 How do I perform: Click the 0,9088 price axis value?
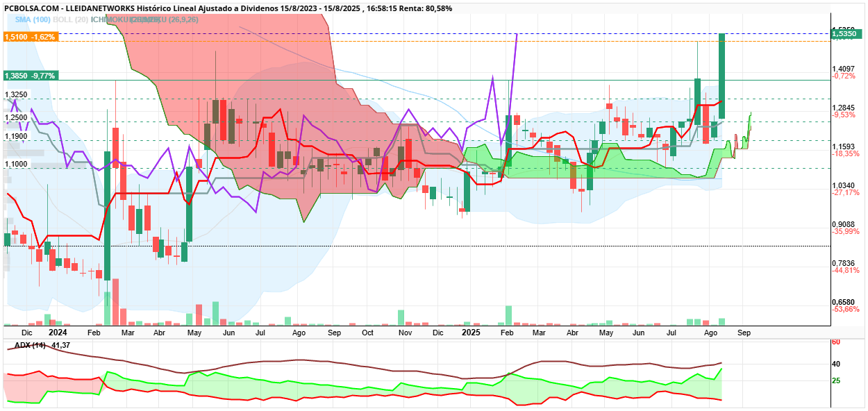[842, 224]
